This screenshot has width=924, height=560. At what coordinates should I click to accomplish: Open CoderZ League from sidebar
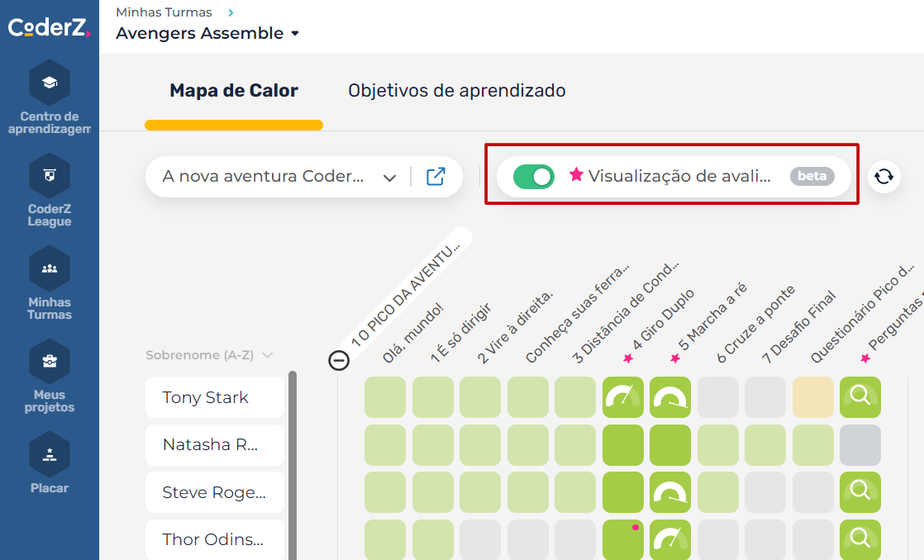click(50, 175)
